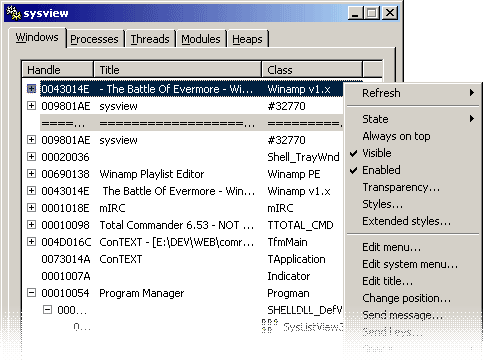Select the Modules tab
483x360 pixels.
(201, 39)
